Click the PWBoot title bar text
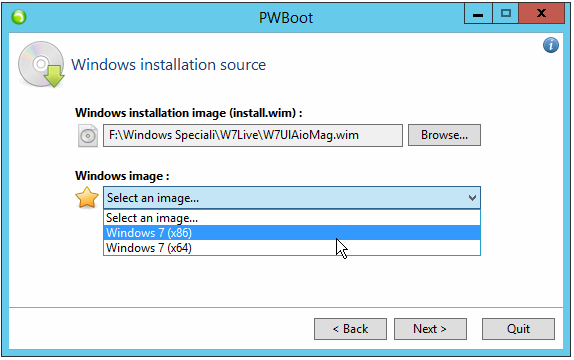 coord(286,18)
